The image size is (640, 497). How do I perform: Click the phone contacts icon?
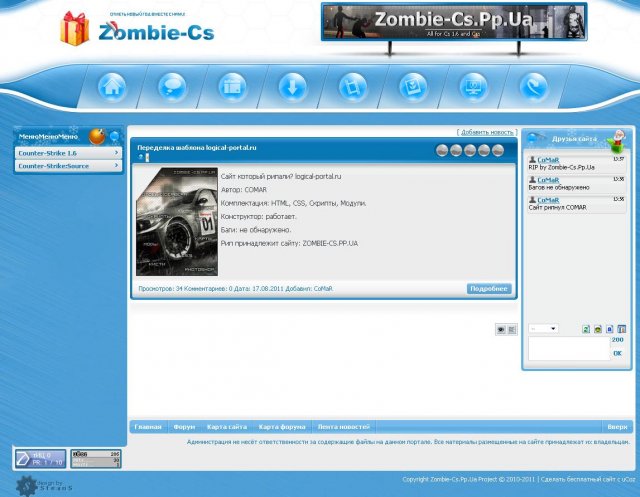(x=533, y=87)
